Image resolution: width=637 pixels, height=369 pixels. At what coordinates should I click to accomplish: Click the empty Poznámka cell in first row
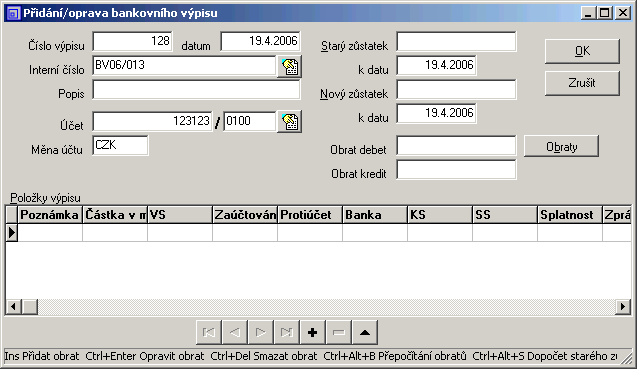[50, 232]
